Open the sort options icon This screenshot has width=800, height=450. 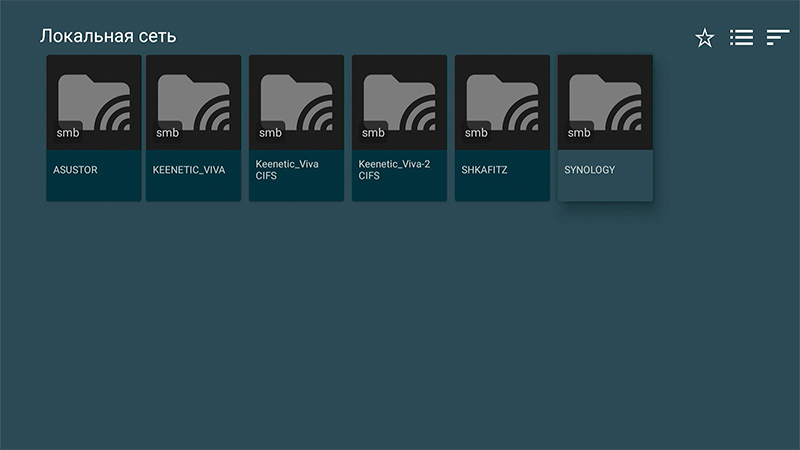[x=778, y=38]
